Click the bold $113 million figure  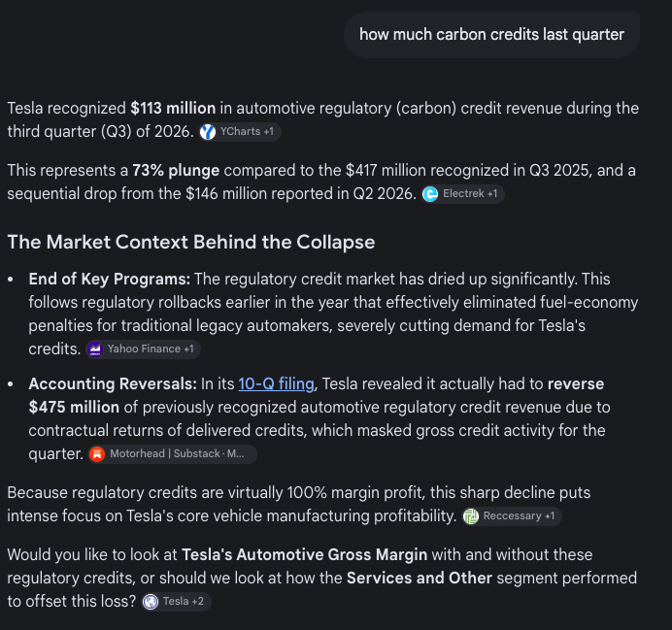coord(173,109)
